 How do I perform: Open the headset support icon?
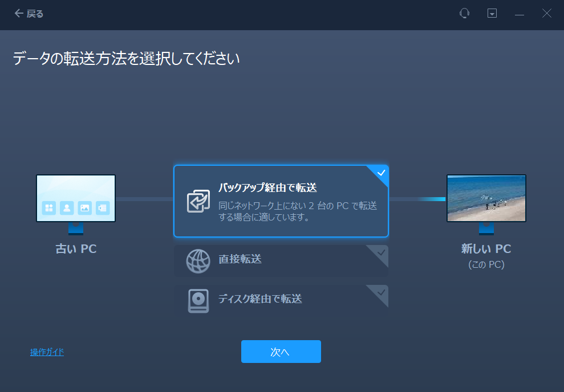click(465, 14)
